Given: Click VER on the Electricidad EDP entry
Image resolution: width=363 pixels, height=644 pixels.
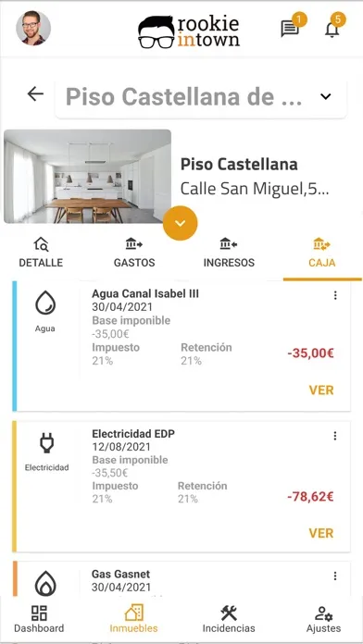Looking at the screenshot, I should click(321, 533).
